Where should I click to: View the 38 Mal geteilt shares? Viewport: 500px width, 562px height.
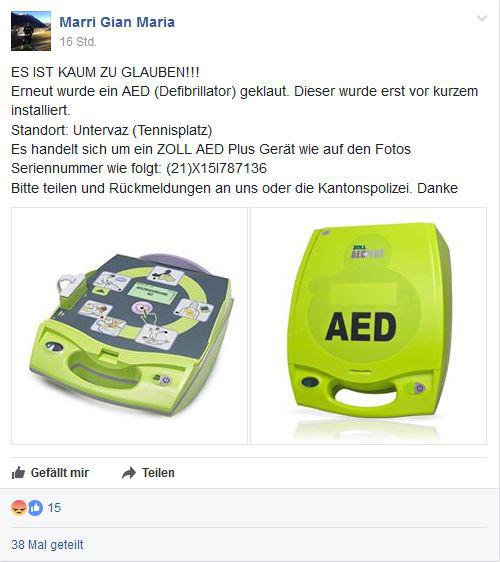[47, 544]
